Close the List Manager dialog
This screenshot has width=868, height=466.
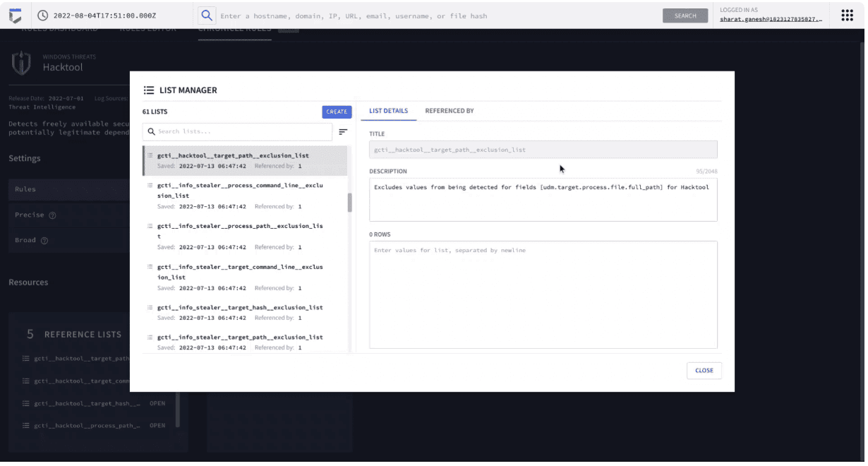click(704, 371)
